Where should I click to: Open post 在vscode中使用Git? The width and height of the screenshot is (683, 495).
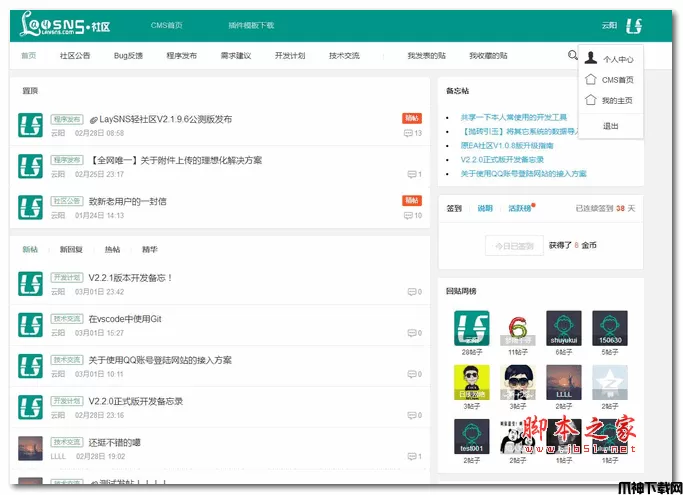tap(125, 319)
